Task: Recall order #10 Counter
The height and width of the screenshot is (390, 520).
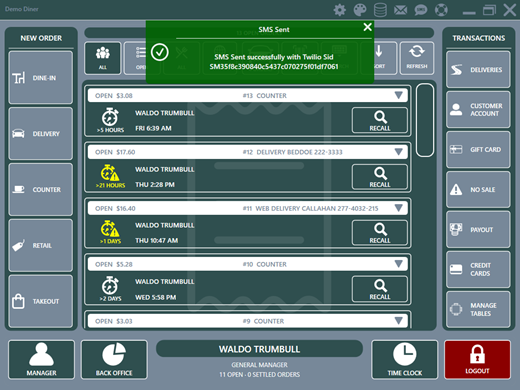Action: pos(380,289)
